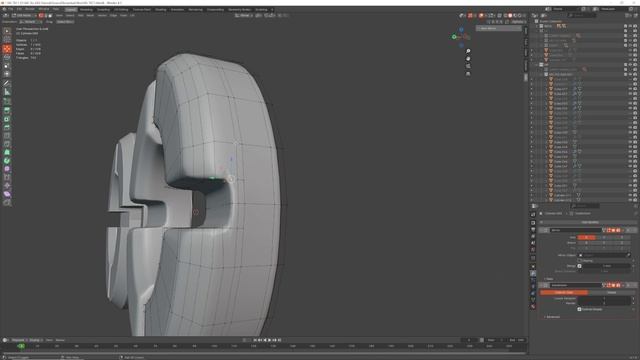This screenshot has width=640, height=360.
Task: Select the Select Box tool
Action: coord(7,31)
